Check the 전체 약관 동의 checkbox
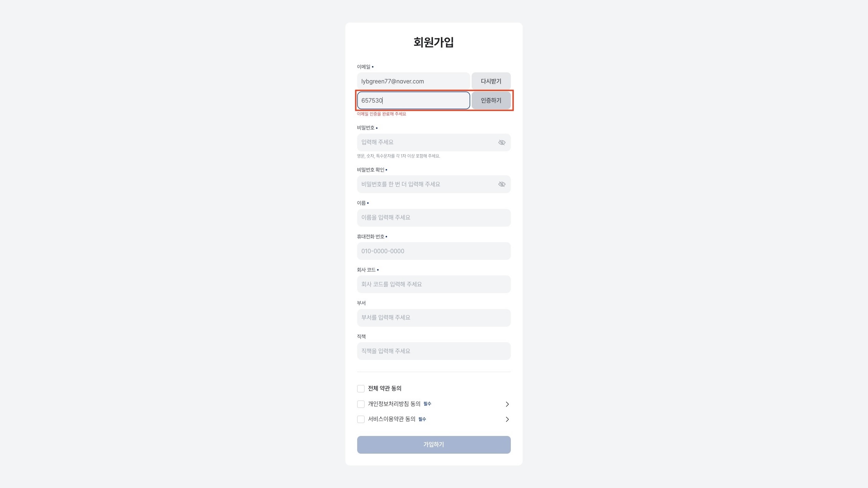Viewport: 868px width, 488px height. tap(361, 389)
